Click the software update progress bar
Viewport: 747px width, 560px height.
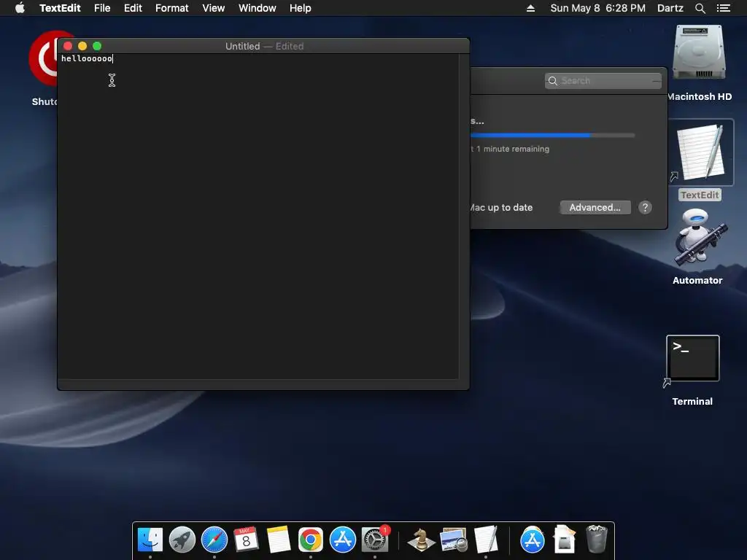[553, 135]
